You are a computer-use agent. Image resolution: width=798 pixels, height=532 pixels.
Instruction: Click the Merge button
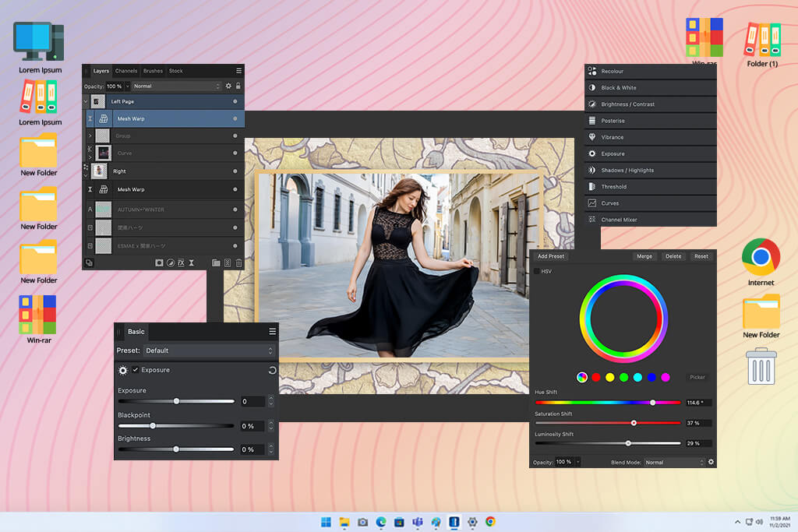click(644, 256)
